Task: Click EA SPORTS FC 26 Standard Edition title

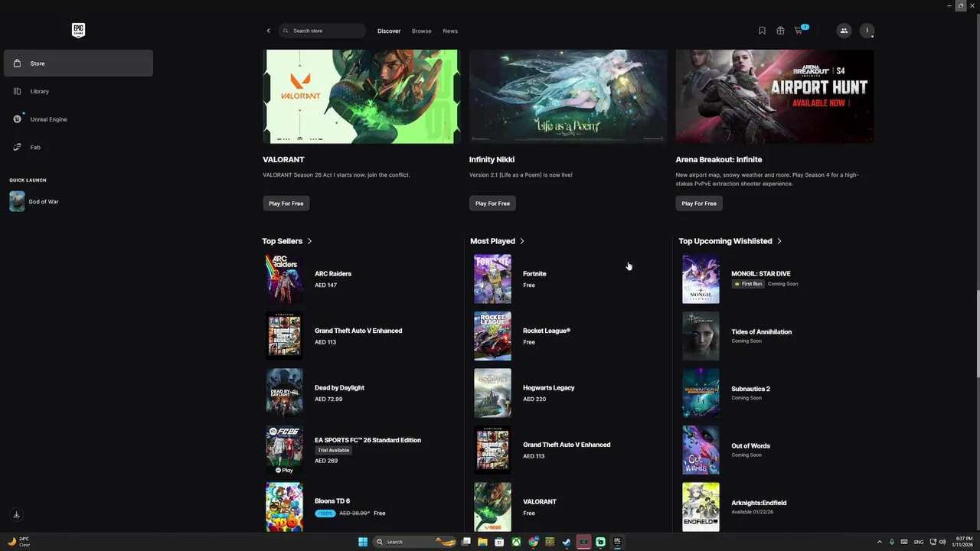Action: [367, 440]
